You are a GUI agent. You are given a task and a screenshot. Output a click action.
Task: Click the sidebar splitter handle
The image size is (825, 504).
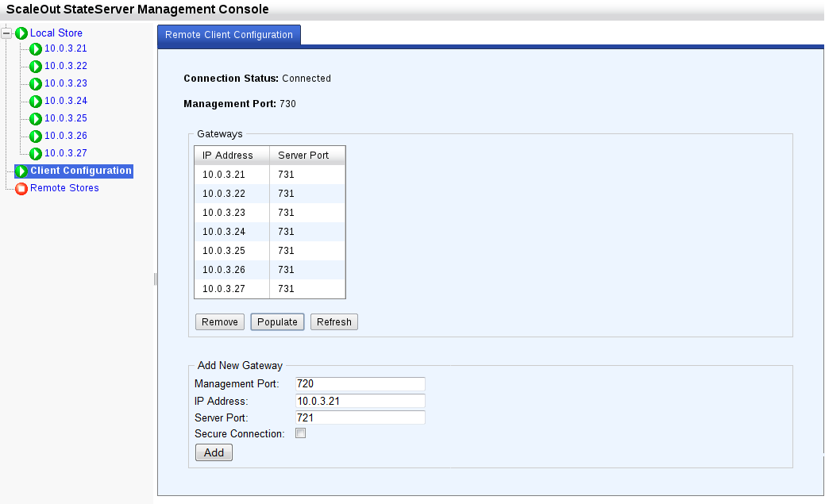(x=155, y=279)
